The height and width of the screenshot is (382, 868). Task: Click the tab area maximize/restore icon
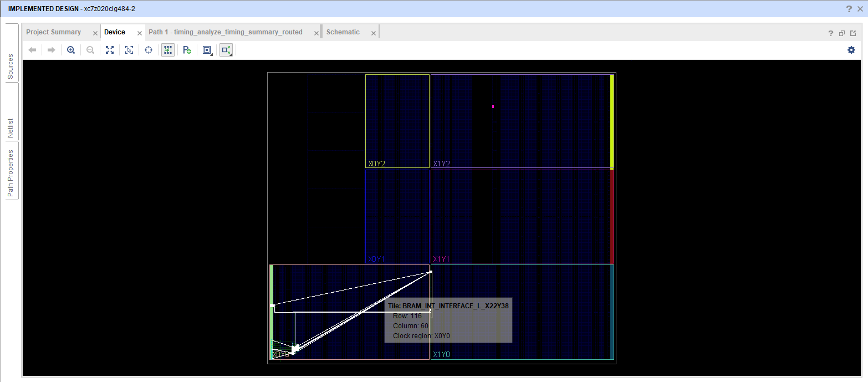pos(842,33)
